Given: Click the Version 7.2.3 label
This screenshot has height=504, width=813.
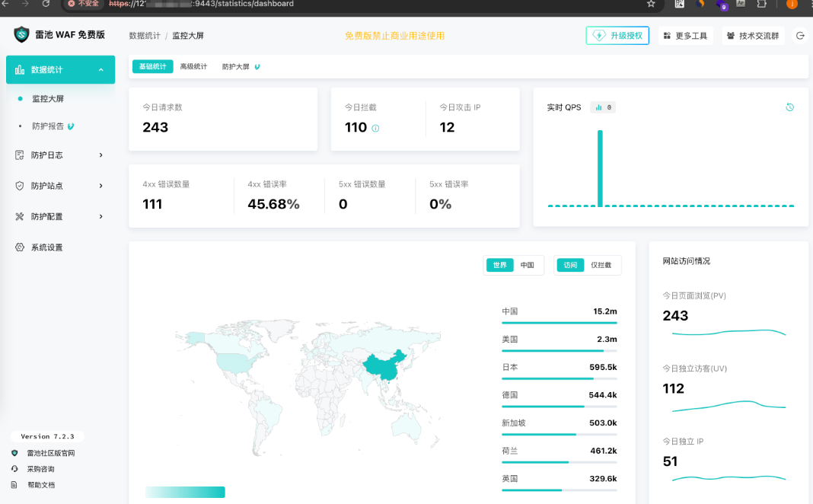Looking at the screenshot, I should tap(47, 436).
